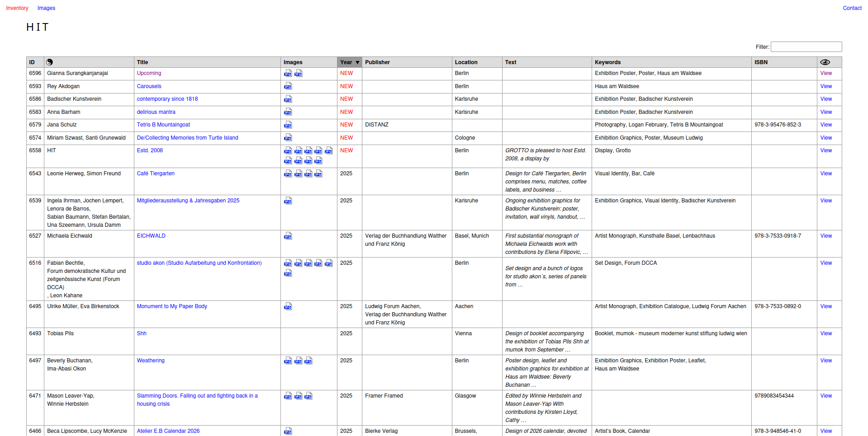The height and width of the screenshot is (436, 868).
Task: Open first JPG icon in Café Tiergarten row
Action: pos(288,173)
